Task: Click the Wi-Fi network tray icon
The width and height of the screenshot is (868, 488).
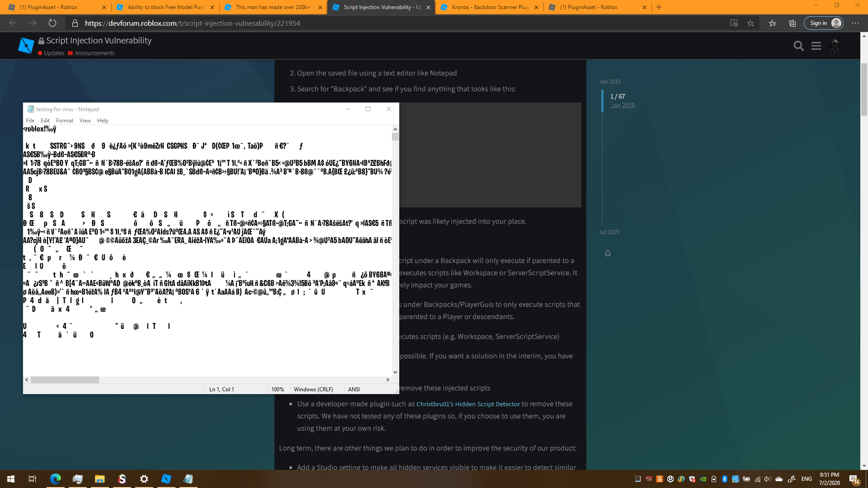Action: click(758, 479)
